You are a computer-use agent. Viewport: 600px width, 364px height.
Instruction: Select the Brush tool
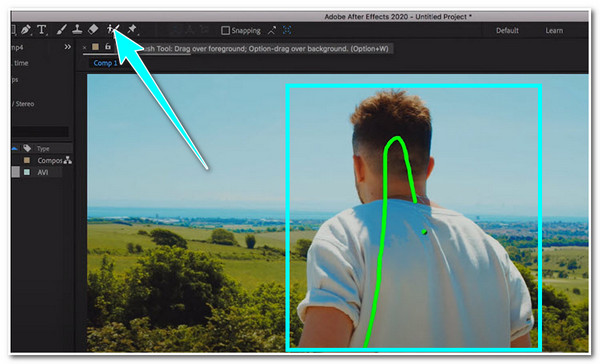(x=62, y=29)
